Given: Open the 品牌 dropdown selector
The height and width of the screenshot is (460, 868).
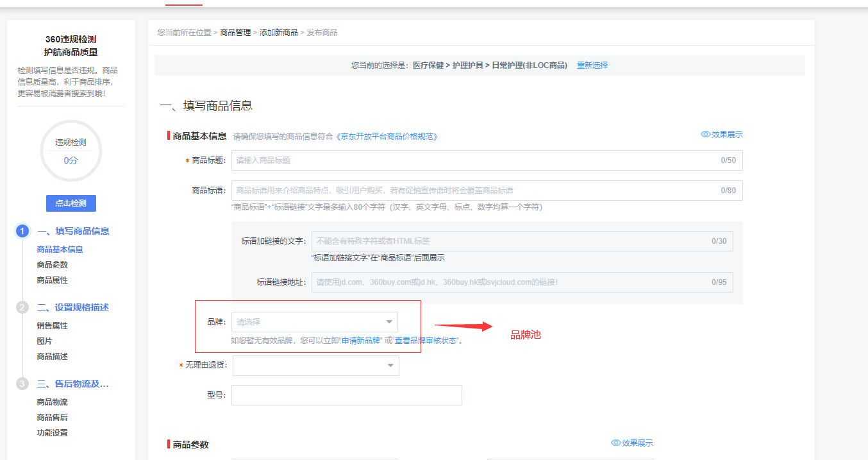Looking at the screenshot, I should coord(314,322).
